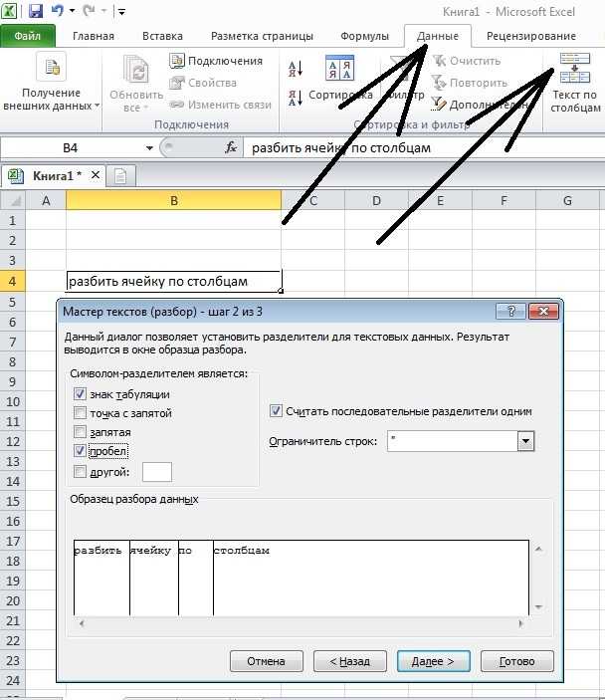Viewport: 605px width, 700px height.
Task: Switch to the Главная tab
Action: click(94, 36)
